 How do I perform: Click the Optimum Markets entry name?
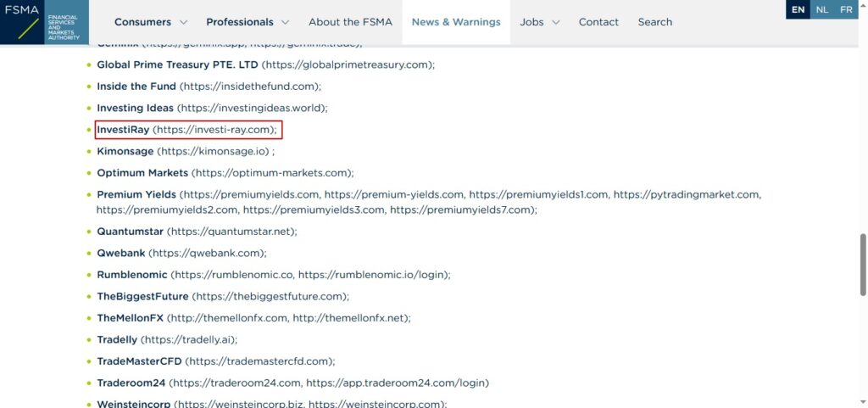click(142, 173)
